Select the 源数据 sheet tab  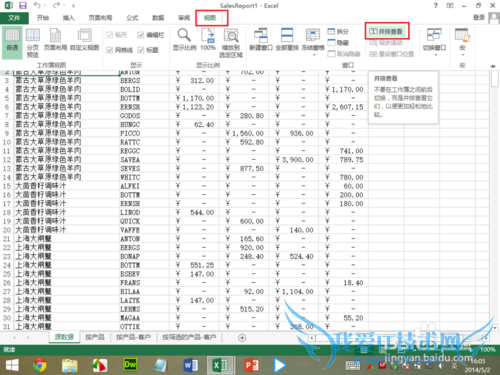tap(64, 337)
